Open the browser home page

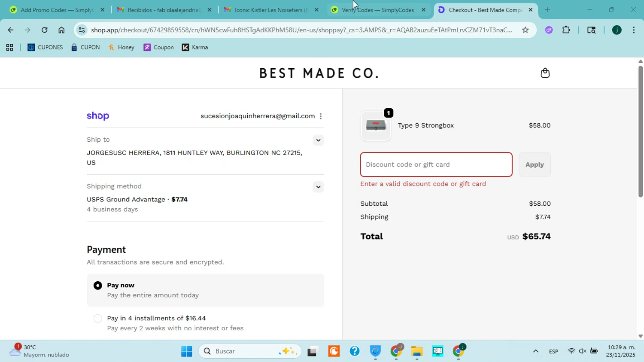click(61, 30)
